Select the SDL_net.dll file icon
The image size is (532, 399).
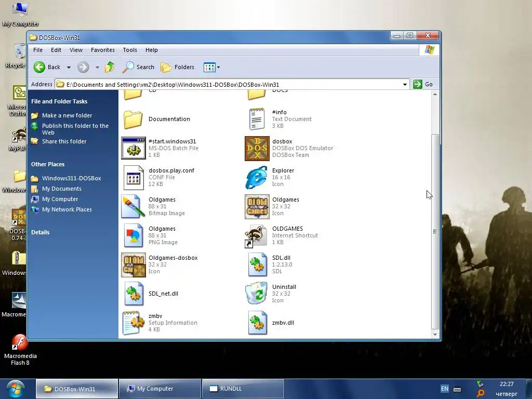pyautogui.click(x=134, y=294)
